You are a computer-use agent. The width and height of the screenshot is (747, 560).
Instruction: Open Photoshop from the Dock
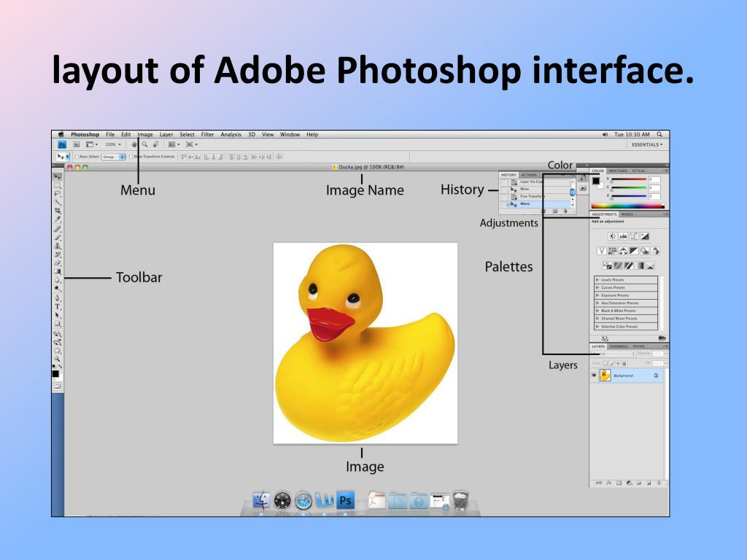point(345,500)
